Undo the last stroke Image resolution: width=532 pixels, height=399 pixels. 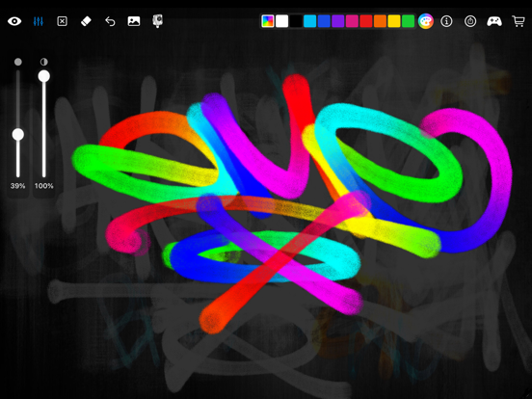coord(110,21)
